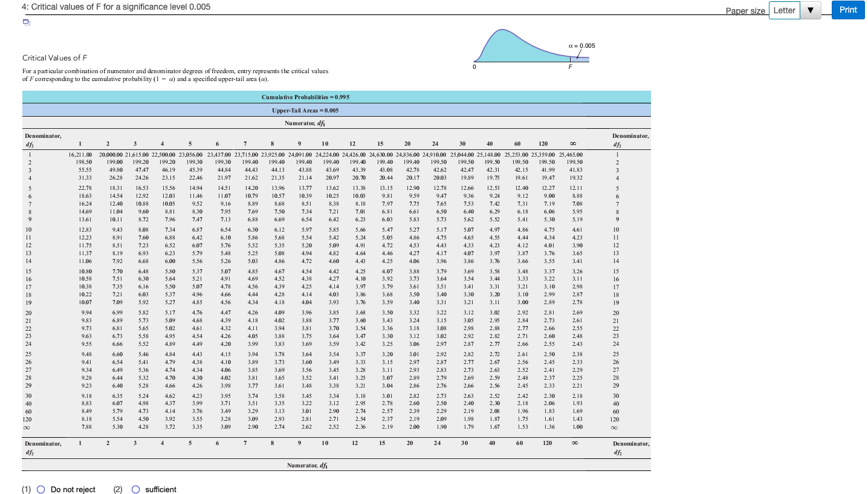Open the Paper size dropdown

point(785,10)
